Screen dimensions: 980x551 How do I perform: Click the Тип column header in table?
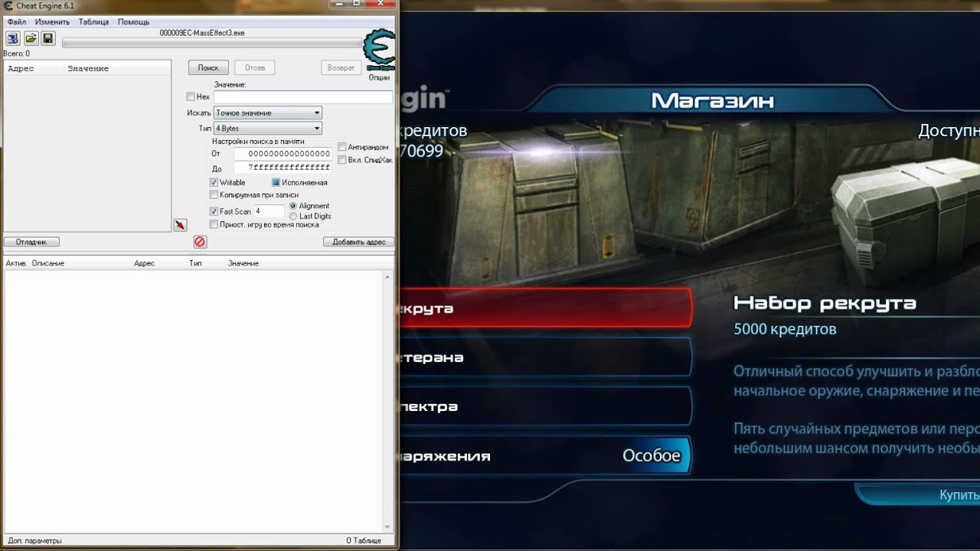point(195,263)
